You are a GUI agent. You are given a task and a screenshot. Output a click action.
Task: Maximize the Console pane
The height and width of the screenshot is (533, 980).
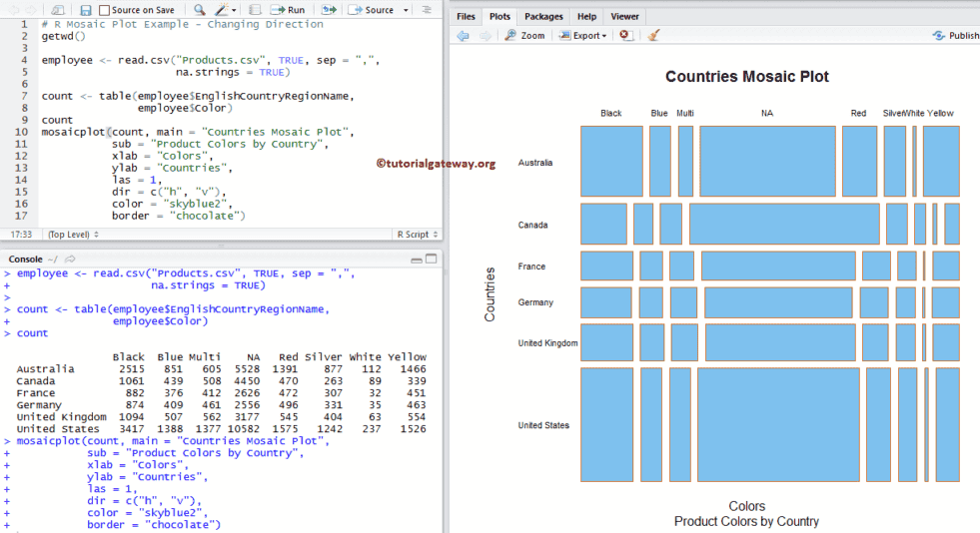[x=432, y=259]
